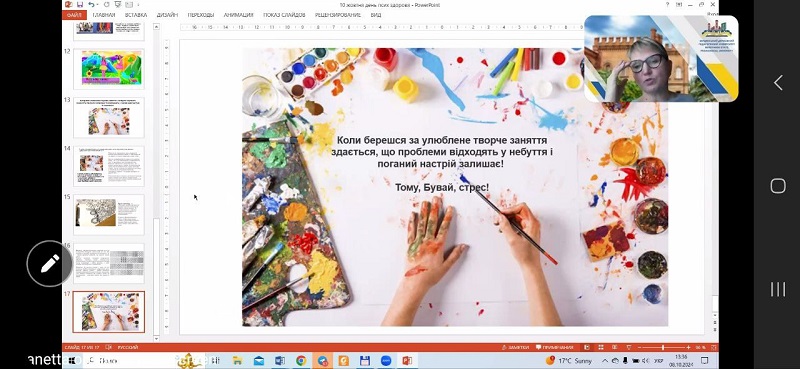Image resolution: width=800 pixels, height=369 pixels.
Task: Open the PowerPoint icon in taskbar
Action: [x=407, y=361]
